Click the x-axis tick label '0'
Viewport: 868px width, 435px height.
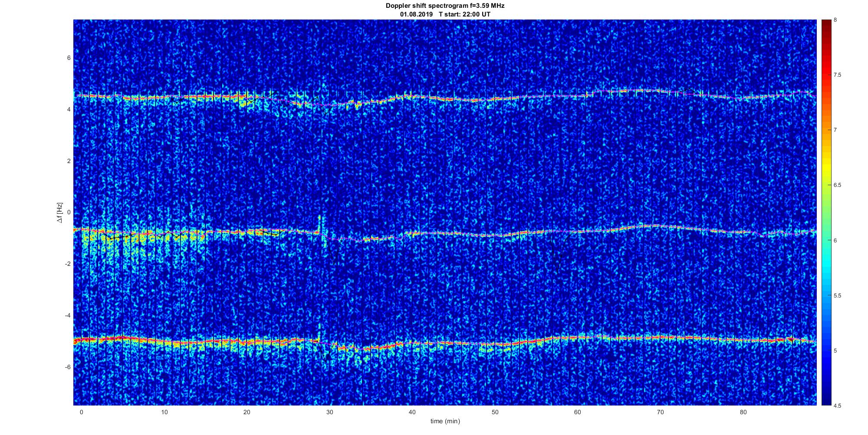tap(81, 412)
